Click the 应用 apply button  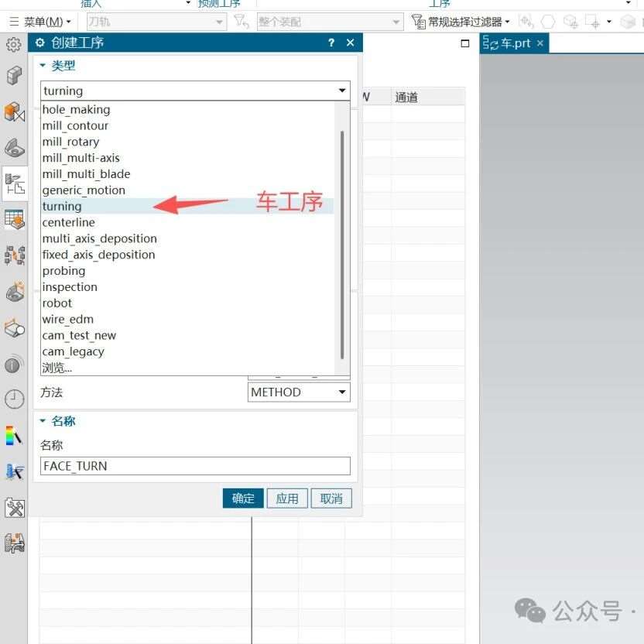(x=287, y=498)
